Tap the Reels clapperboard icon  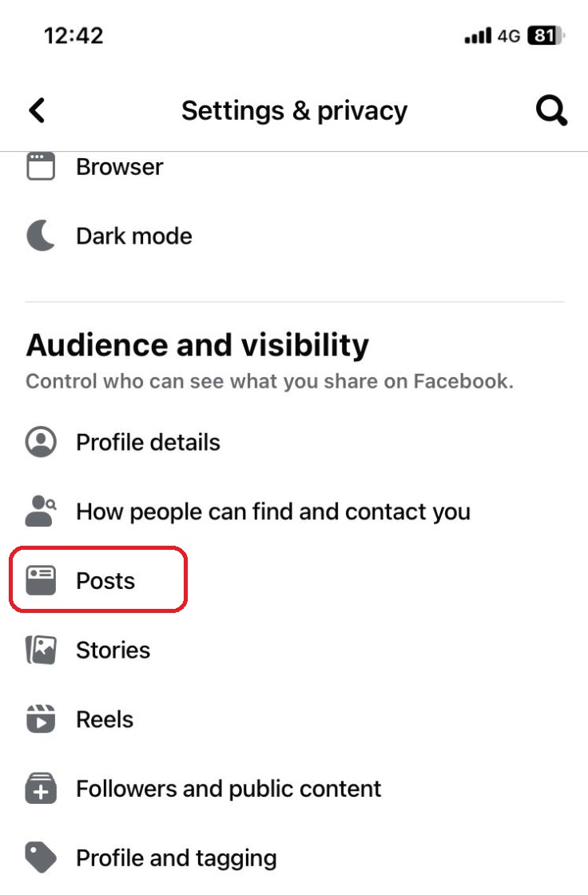(x=41, y=719)
